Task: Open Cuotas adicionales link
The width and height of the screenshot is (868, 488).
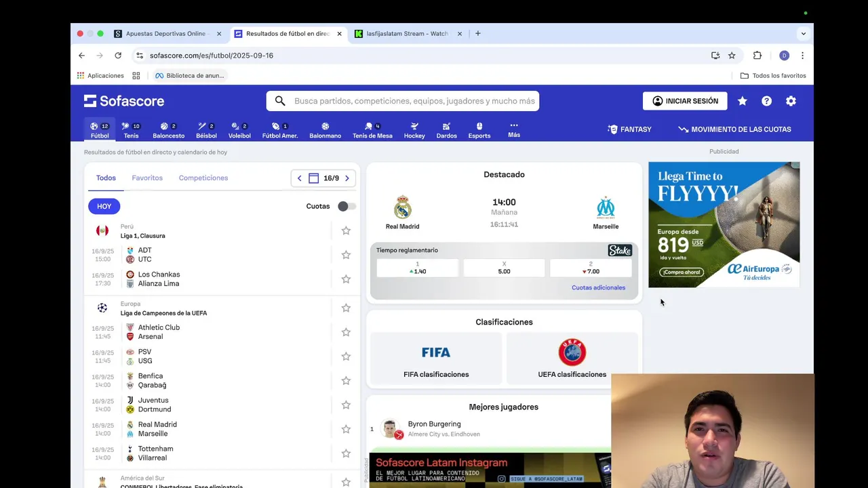Action: [598, 287]
